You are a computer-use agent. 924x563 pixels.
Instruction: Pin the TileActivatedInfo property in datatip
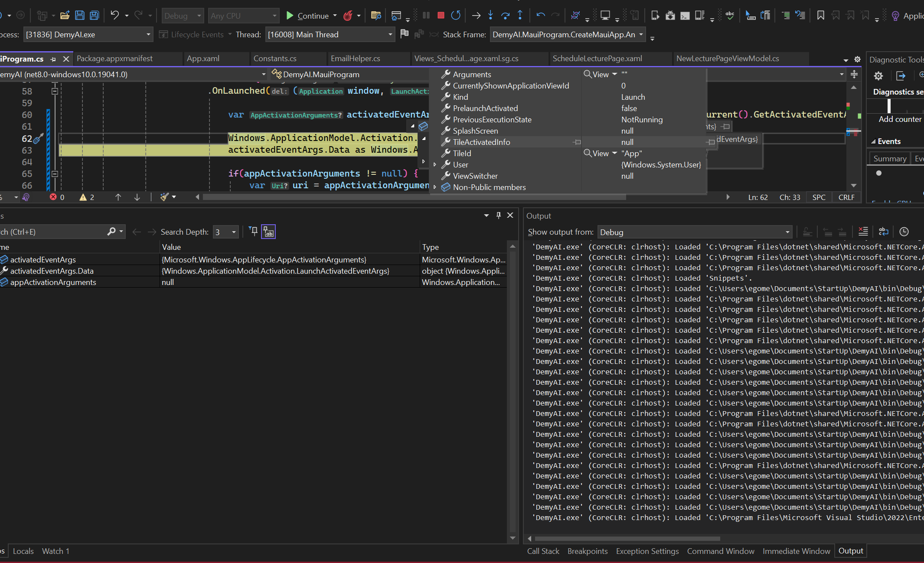[x=577, y=142]
